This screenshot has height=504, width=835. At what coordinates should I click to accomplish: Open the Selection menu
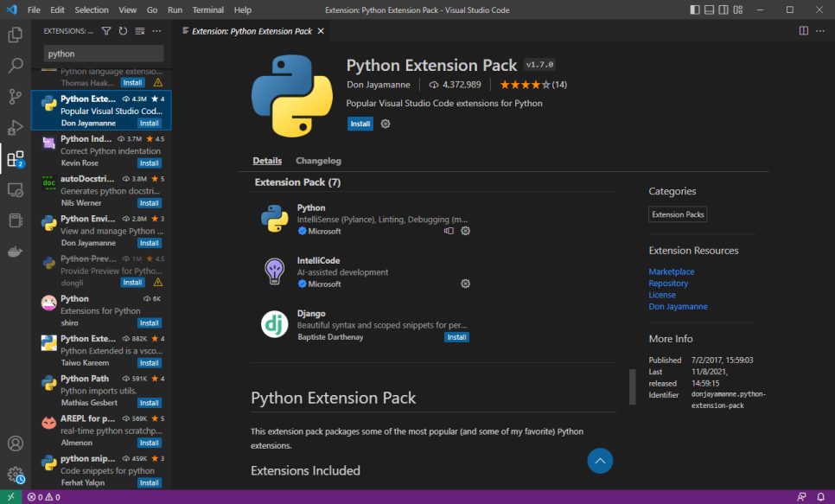[91, 10]
